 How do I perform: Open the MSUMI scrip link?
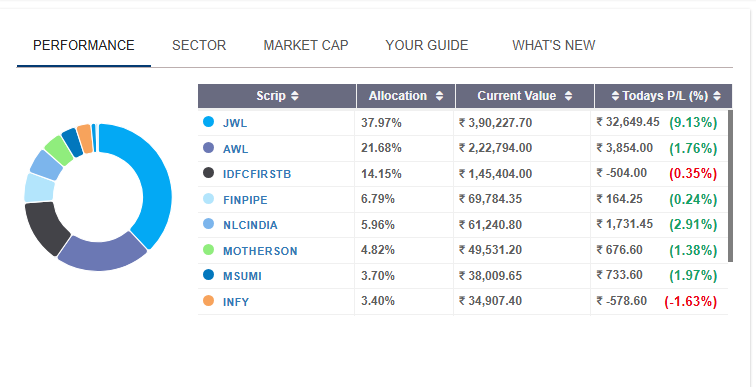pyautogui.click(x=242, y=276)
